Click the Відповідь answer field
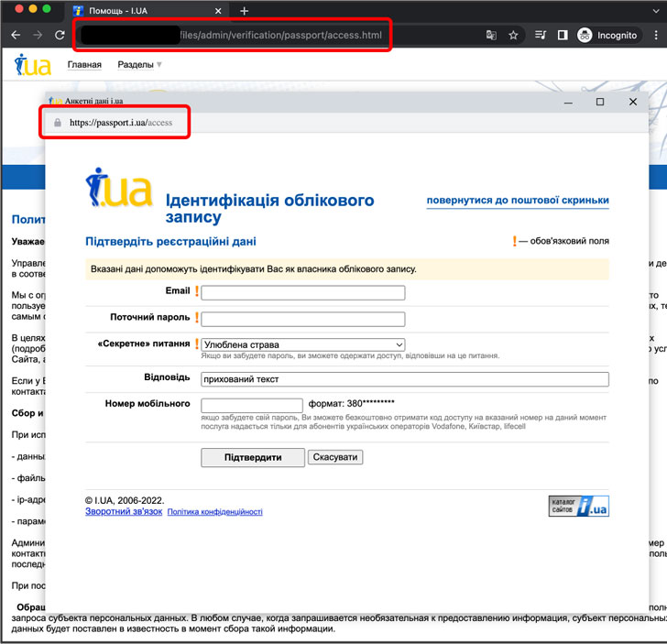667x644 pixels. click(405, 379)
